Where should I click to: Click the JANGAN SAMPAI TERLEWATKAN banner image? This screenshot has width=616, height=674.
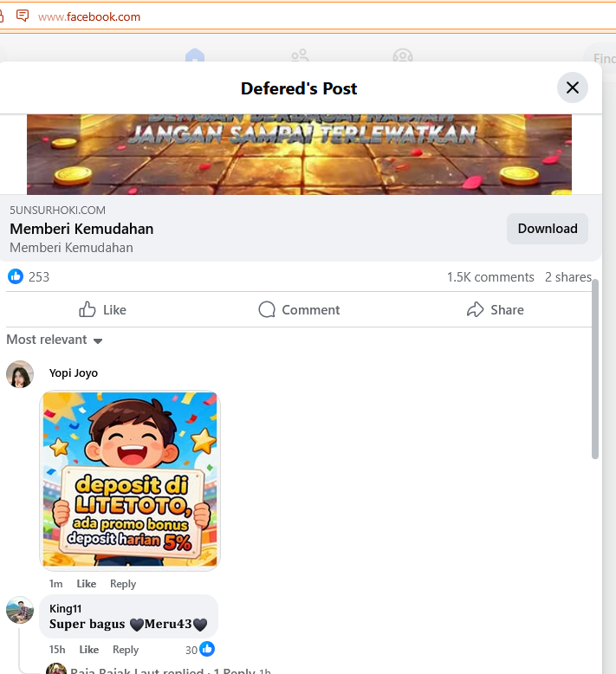[x=299, y=154]
